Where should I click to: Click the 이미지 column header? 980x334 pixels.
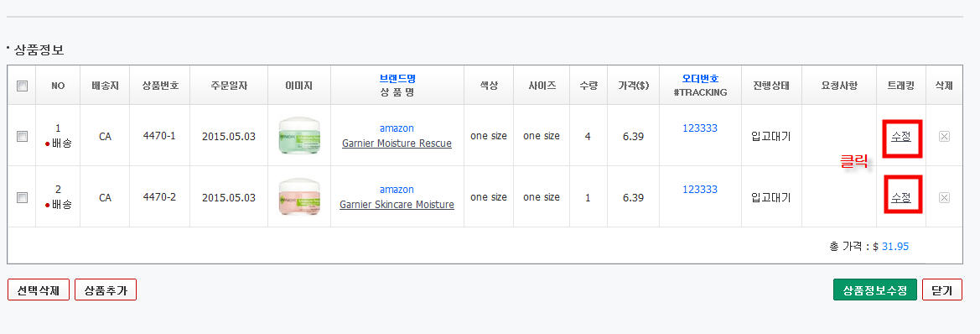[298, 86]
